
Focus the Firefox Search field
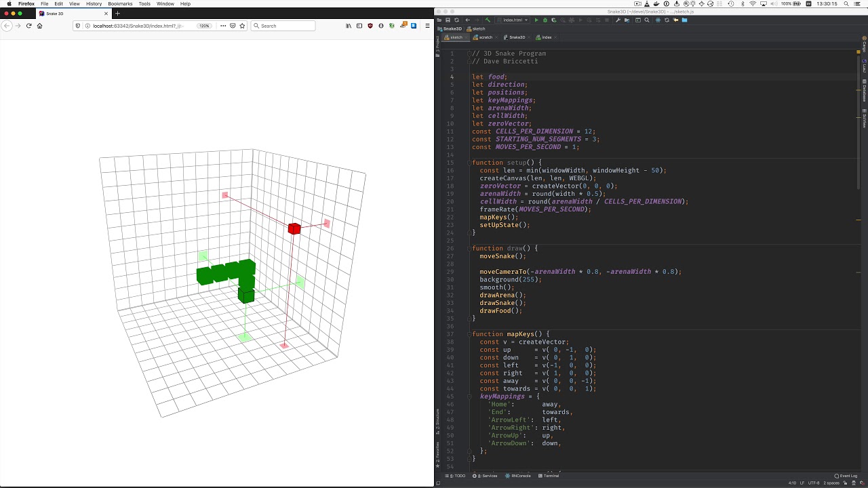pos(283,26)
